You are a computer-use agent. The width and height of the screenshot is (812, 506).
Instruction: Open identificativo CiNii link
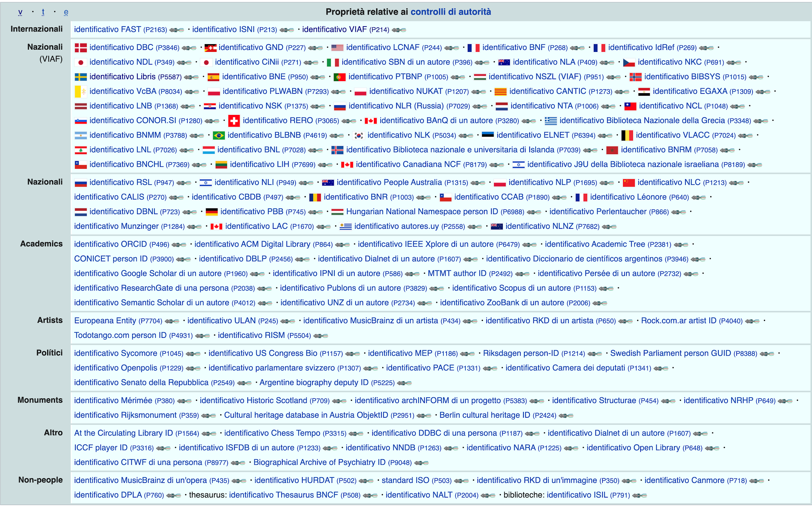(258, 62)
